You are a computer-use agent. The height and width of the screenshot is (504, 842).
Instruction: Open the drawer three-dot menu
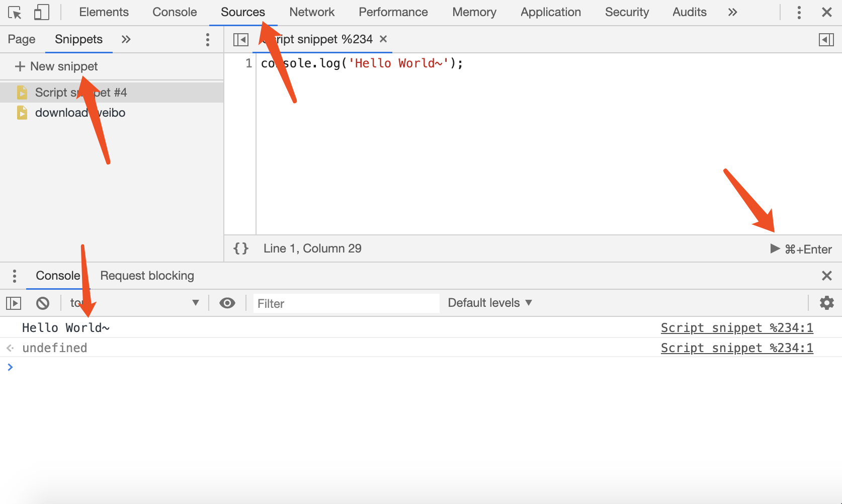point(15,276)
